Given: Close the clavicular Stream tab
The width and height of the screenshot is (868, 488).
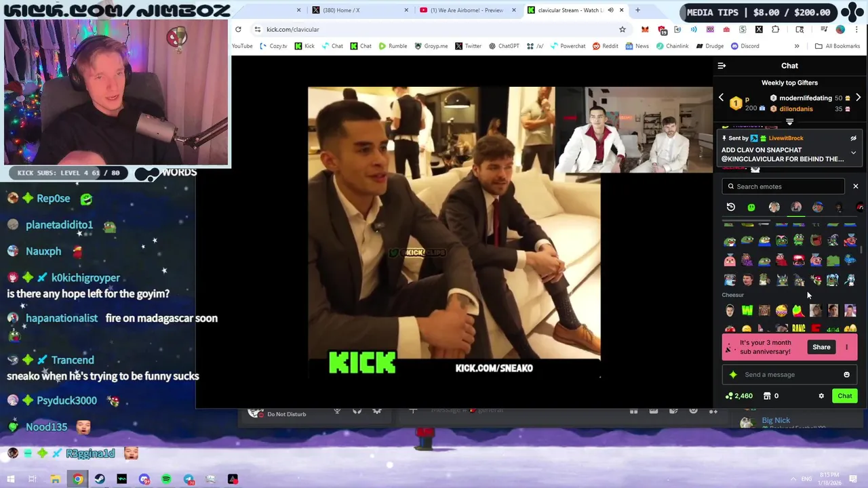Looking at the screenshot, I should 620,10.
